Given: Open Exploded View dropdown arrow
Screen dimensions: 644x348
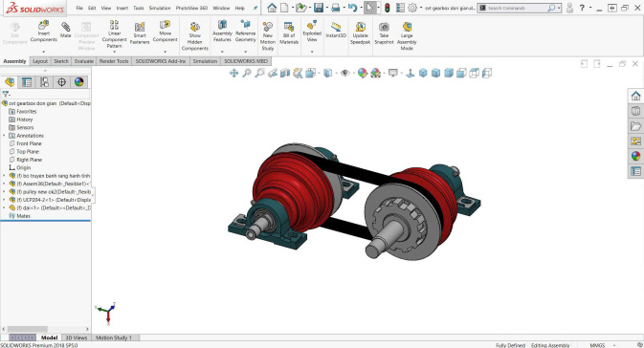Looking at the screenshot, I should point(312,52).
